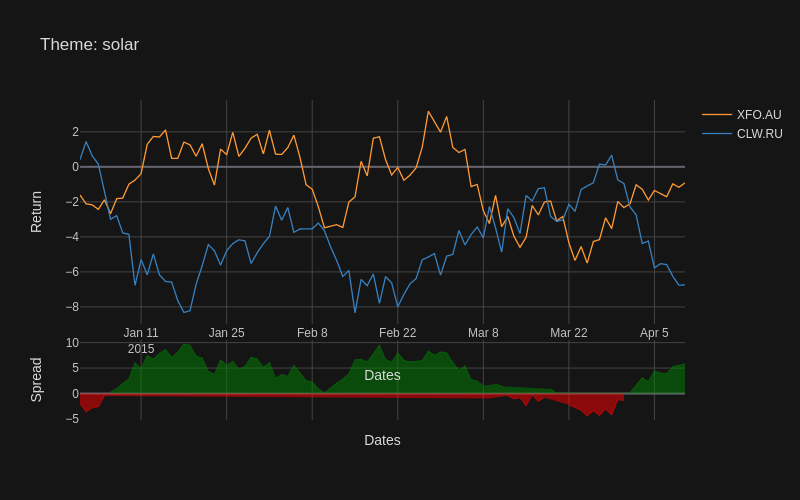Click the bottom 'Dates' axis title

click(382, 440)
